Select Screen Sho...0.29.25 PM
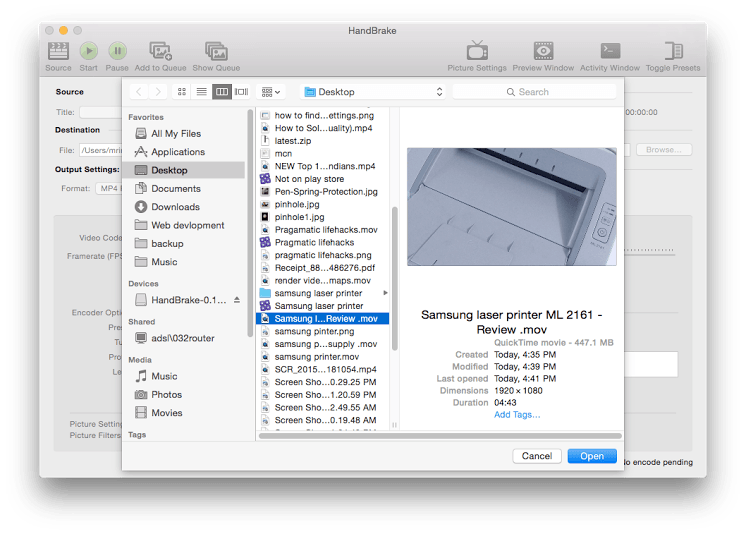Viewport: 746px width, 534px height. point(323,382)
